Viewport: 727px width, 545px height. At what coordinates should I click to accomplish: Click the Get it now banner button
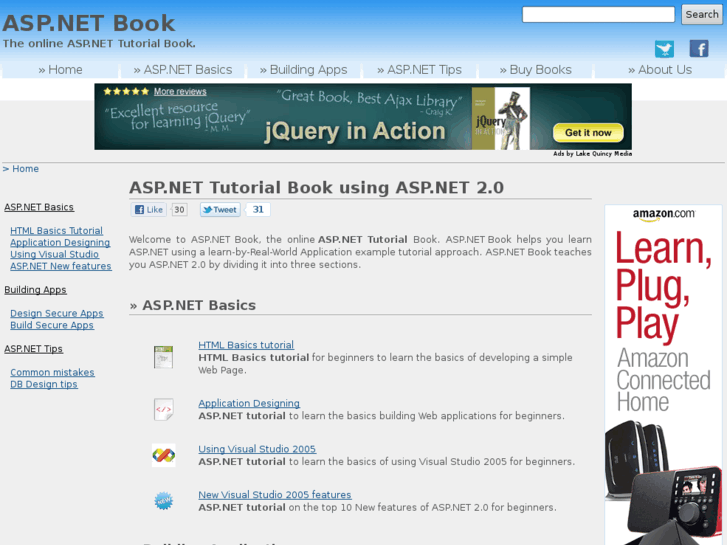click(x=588, y=133)
